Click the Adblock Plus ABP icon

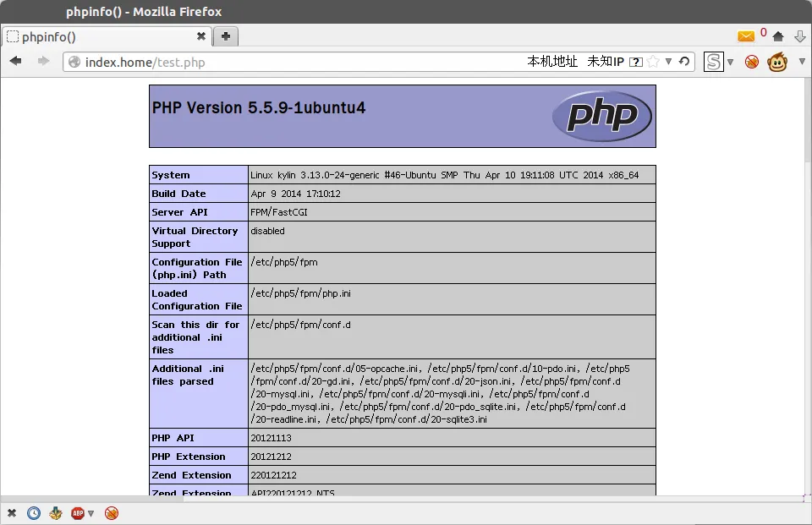78,513
